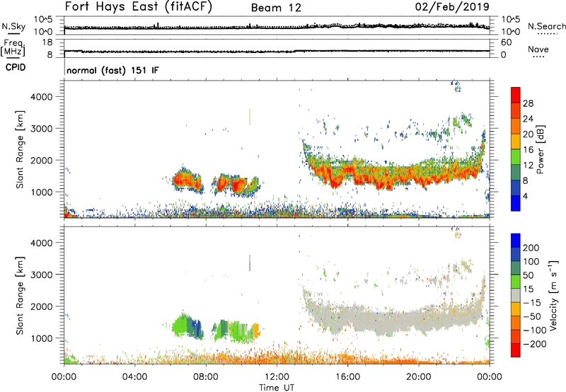Click the 'CPID' label
566x392 pixels.
tap(16, 67)
